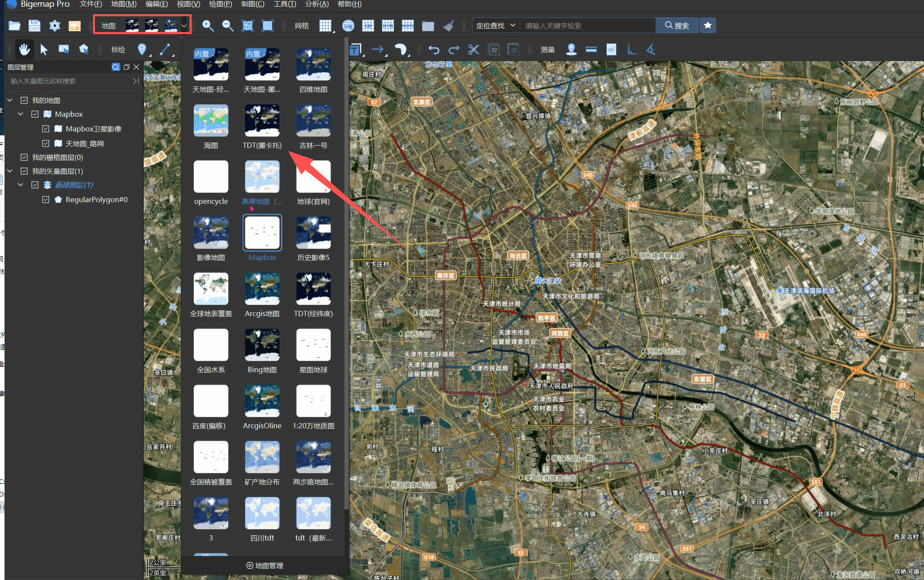Select the MGRS grid icon
Screen dimensions: 924x580
tap(408, 26)
